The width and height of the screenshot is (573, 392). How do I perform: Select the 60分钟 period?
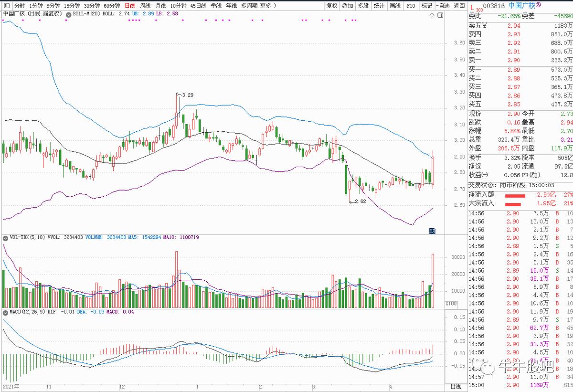[x=112, y=6]
